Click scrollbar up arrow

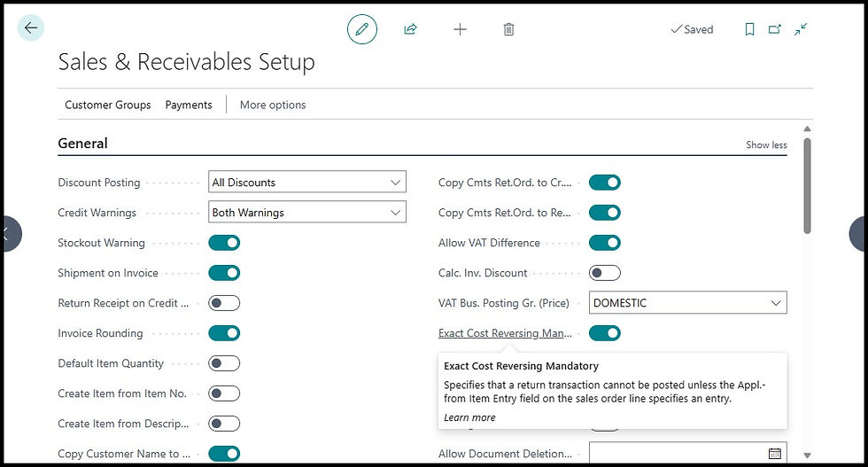[807, 128]
